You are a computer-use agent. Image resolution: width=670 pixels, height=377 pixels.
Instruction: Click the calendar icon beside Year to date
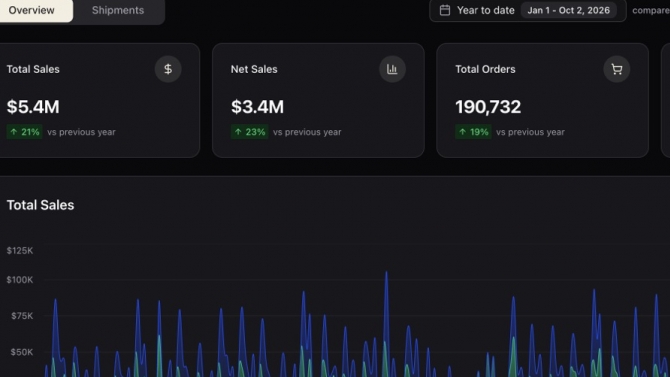click(x=445, y=10)
